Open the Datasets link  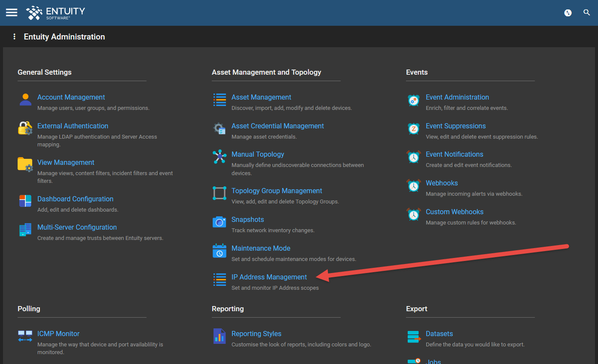click(439, 334)
